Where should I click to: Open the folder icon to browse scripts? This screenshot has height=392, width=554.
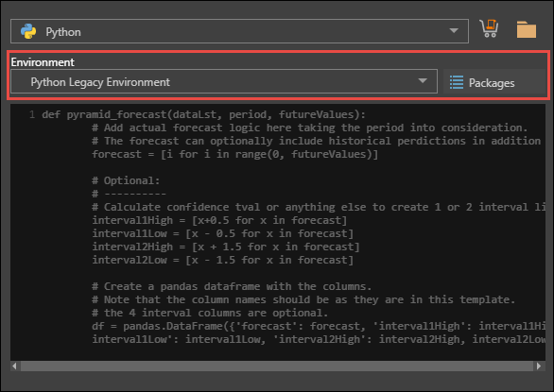(x=526, y=29)
